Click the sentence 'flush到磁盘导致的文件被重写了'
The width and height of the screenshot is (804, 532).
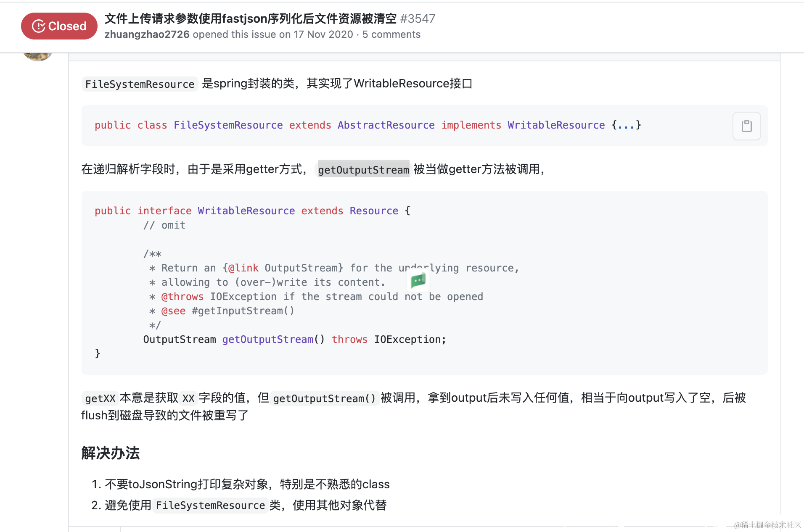pyautogui.click(x=165, y=415)
